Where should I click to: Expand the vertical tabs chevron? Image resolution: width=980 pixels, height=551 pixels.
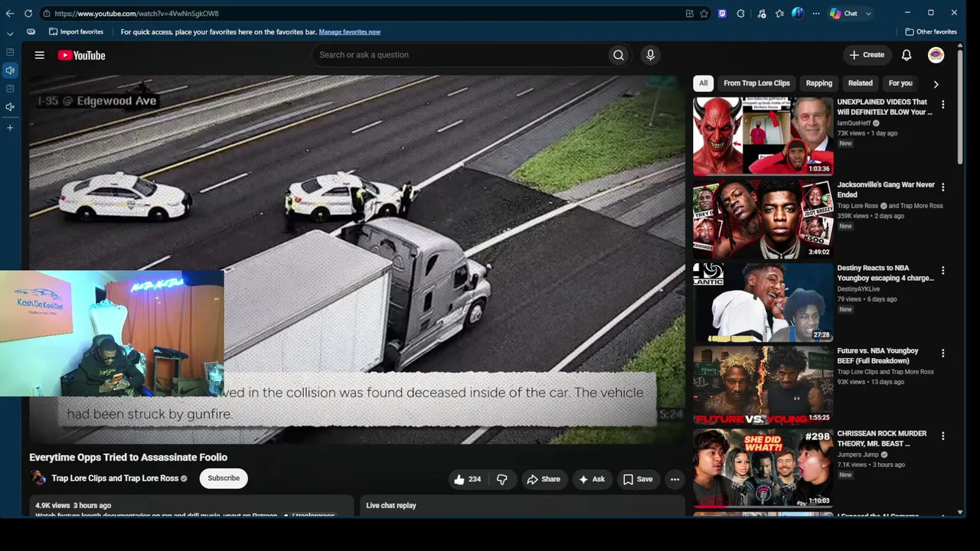(10, 34)
